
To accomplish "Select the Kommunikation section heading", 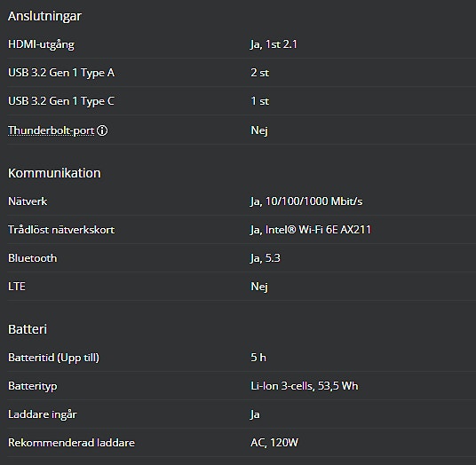I will tap(54, 173).
